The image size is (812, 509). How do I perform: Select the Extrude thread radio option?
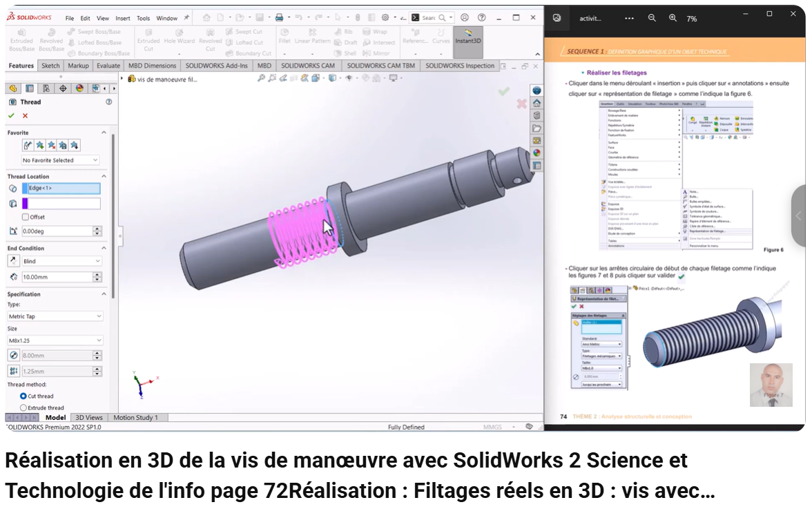(23, 408)
